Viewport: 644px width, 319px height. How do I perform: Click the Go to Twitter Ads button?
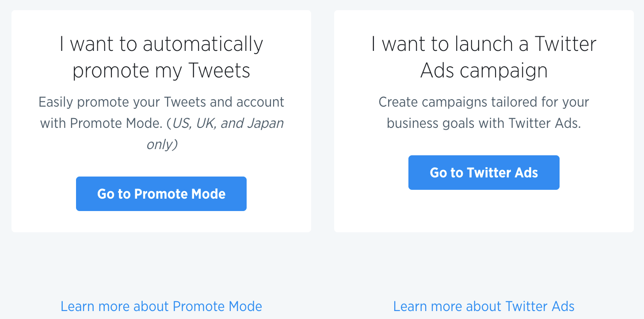point(484,172)
